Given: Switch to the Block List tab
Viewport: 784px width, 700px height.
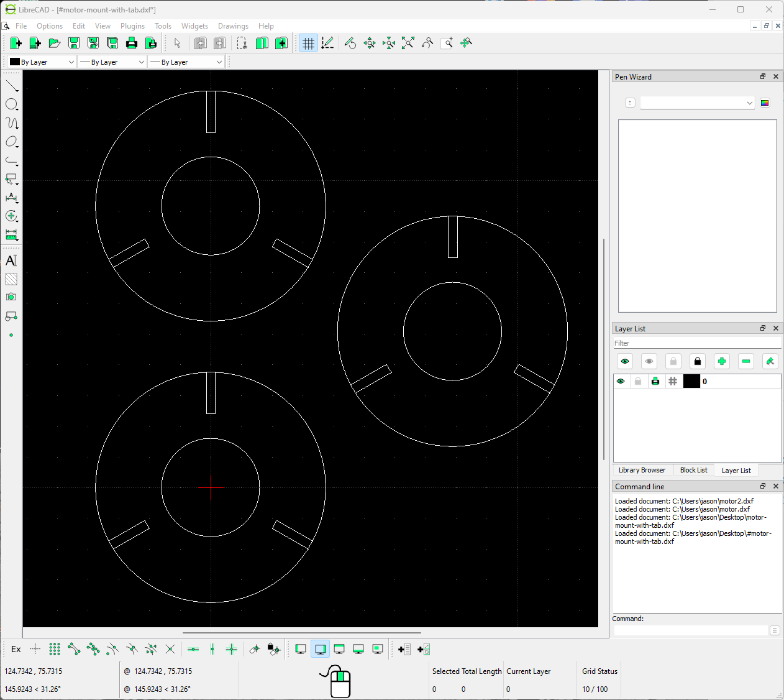Looking at the screenshot, I should click(x=693, y=470).
